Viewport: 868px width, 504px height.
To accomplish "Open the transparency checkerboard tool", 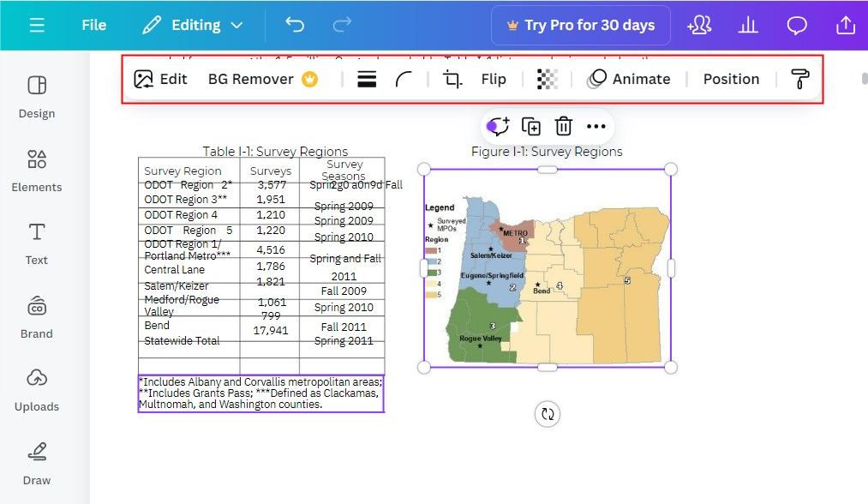I will pyautogui.click(x=547, y=79).
